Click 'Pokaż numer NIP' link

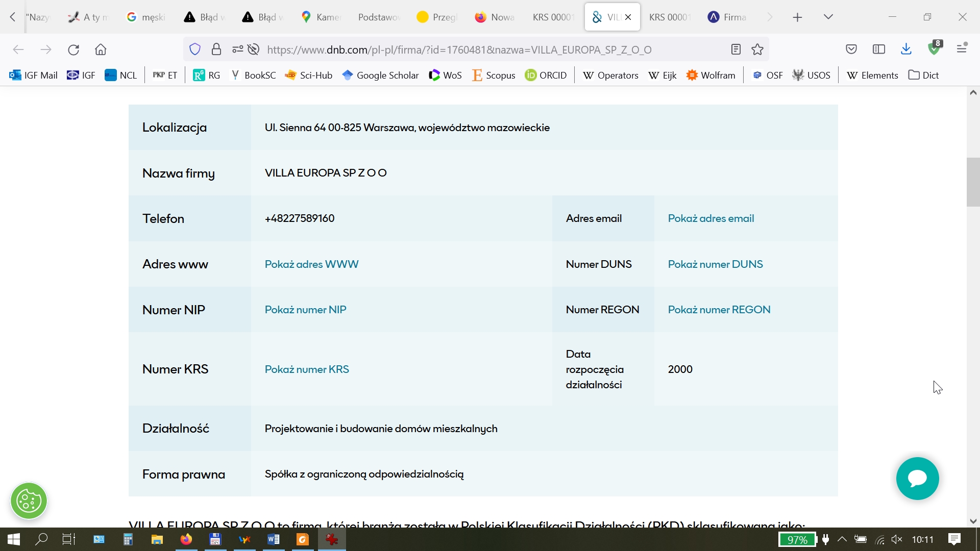tap(305, 310)
